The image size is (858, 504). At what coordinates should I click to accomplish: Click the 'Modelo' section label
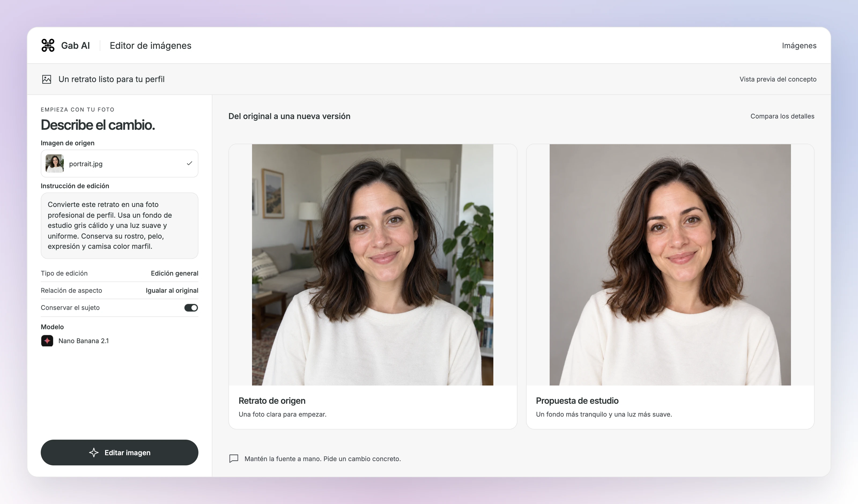(52, 327)
